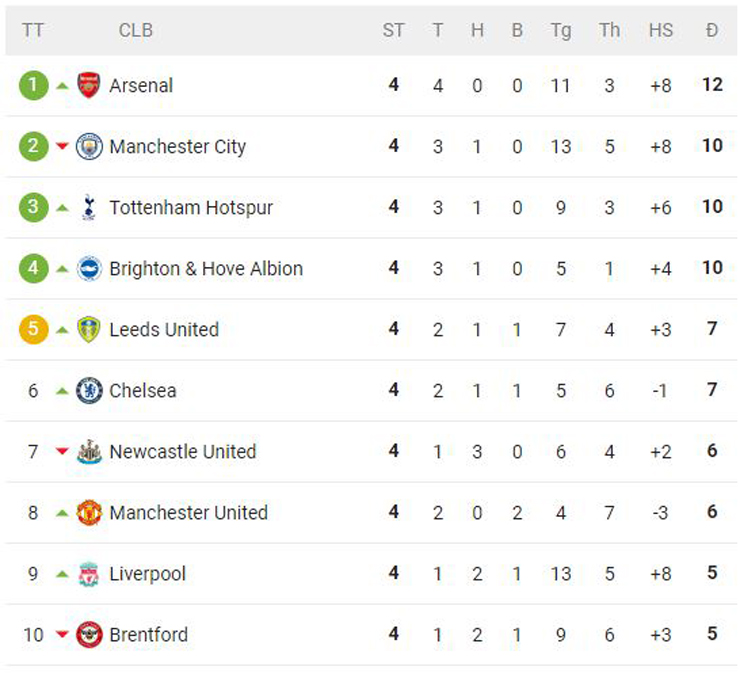Click the Brighton & Hove Albion crest
The image size is (740, 674).
click(x=89, y=268)
